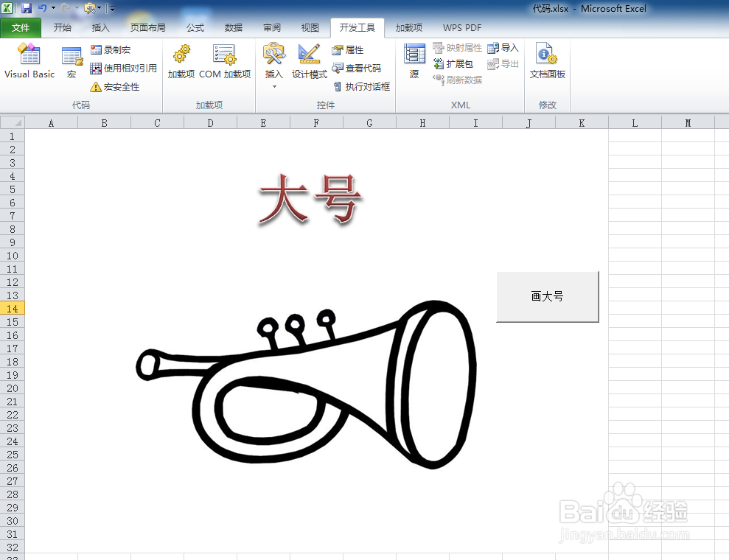
Task: Open the Quick Access Toolbar customize menu
Action: click(111, 8)
